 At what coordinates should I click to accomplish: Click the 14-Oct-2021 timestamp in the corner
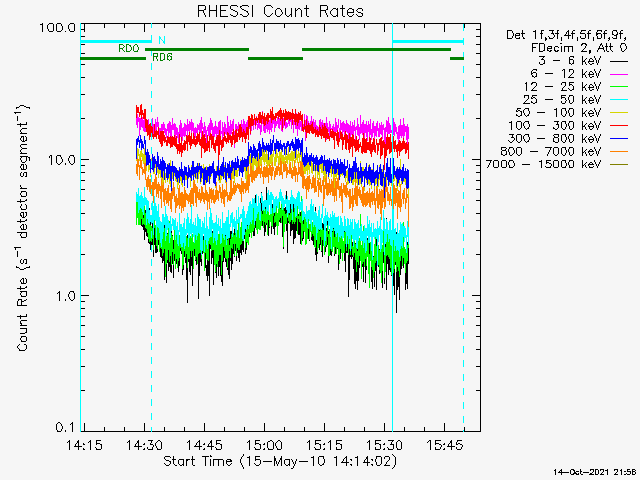pyautogui.click(x=594, y=471)
